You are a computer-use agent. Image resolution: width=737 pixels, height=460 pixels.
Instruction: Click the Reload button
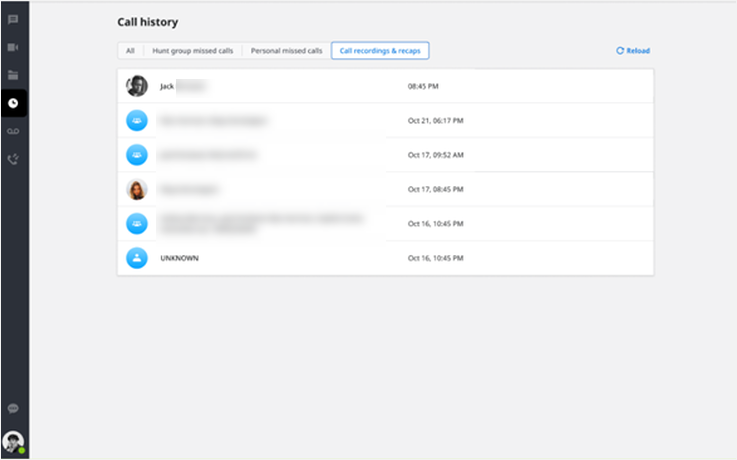point(633,51)
